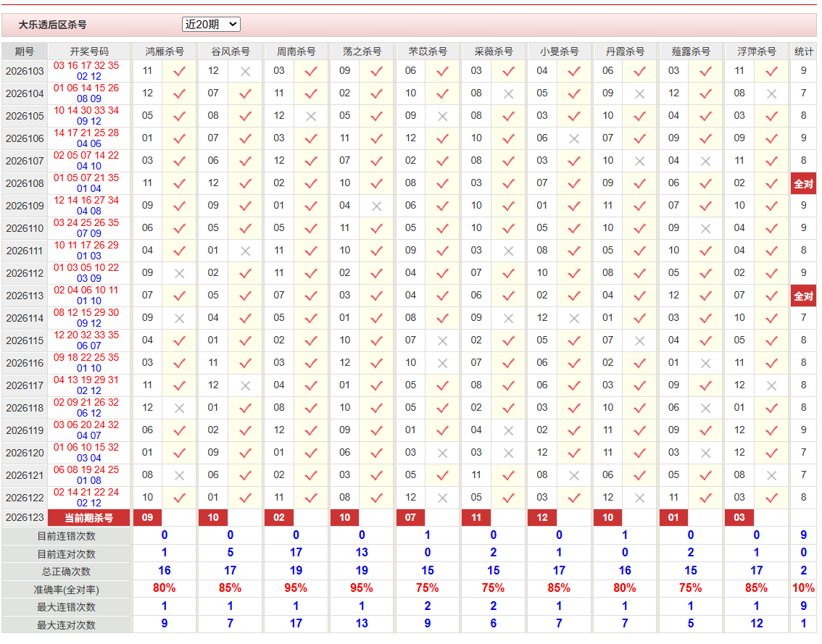This screenshot has width=822, height=644.
Task: Click the 开奖号码 column header
Action: (89, 51)
